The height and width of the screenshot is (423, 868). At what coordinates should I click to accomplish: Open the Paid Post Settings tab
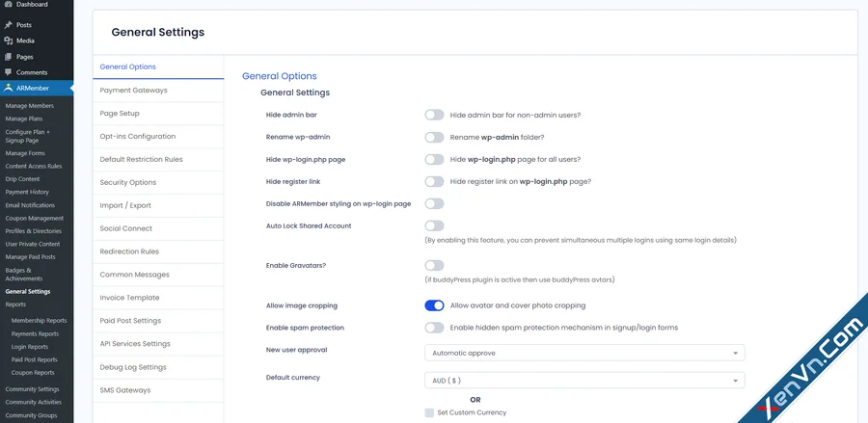click(158, 321)
